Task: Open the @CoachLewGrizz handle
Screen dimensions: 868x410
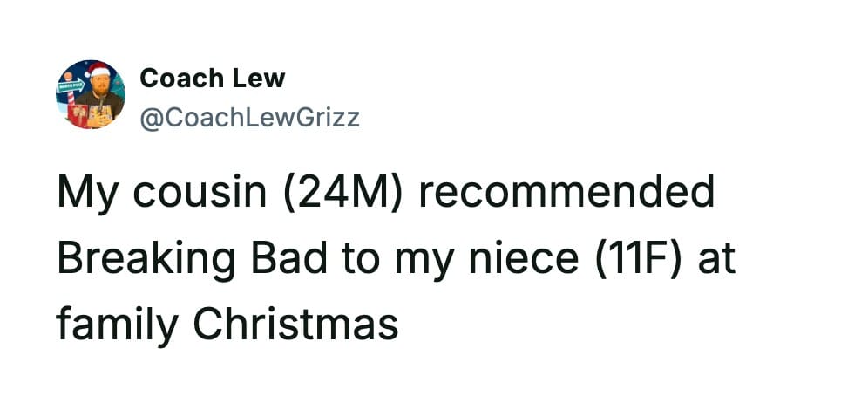Action: pyautogui.click(x=249, y=116)
